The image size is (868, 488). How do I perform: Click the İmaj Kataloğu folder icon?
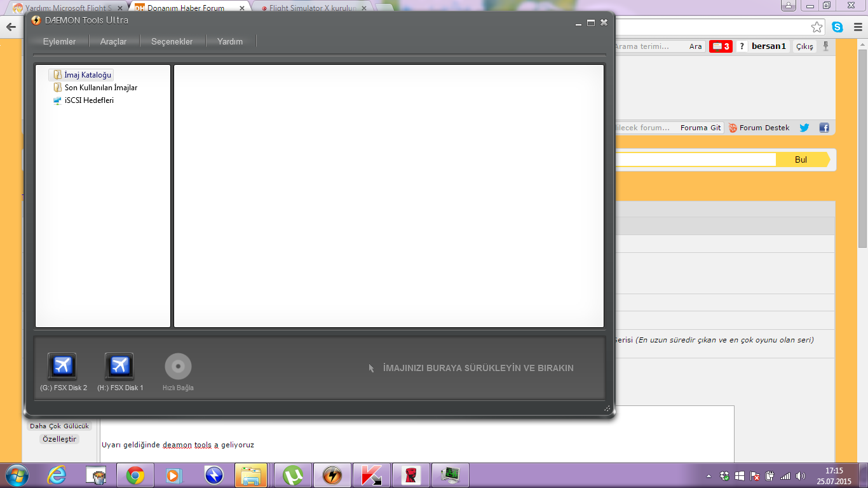coord(58,75)
